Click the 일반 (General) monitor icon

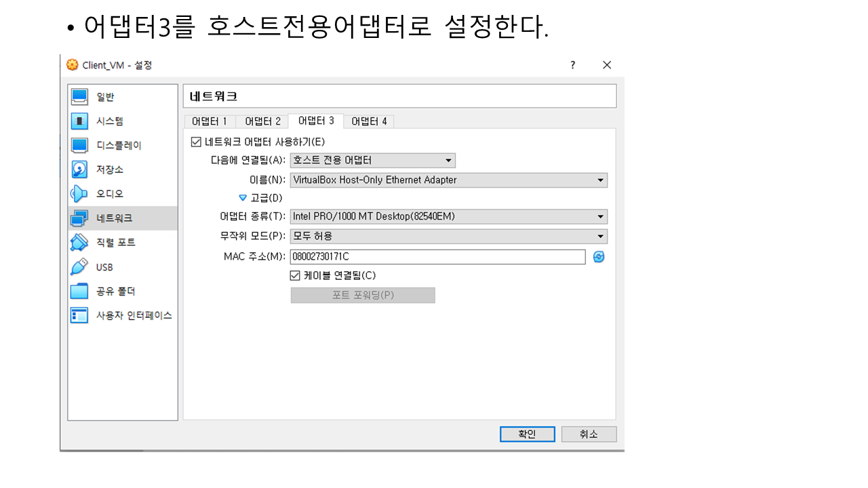pos(80,97)
